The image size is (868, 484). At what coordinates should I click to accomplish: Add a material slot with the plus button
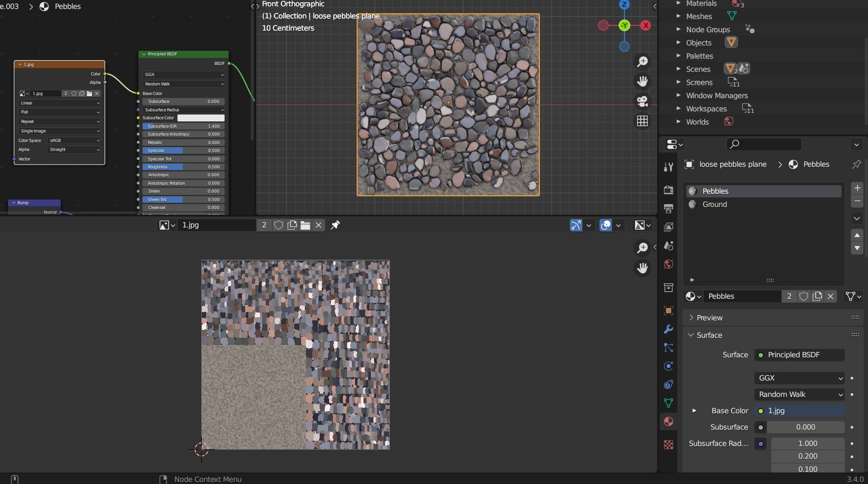coord(857,188)
